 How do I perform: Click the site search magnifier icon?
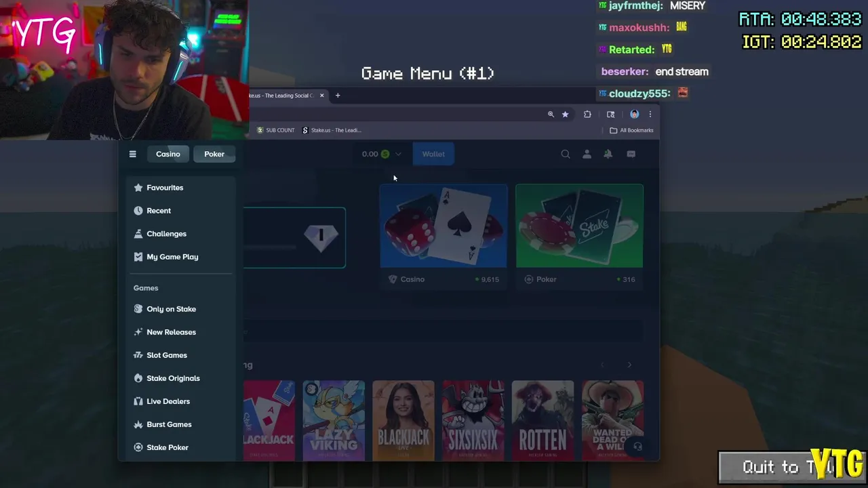click(566, 155)
